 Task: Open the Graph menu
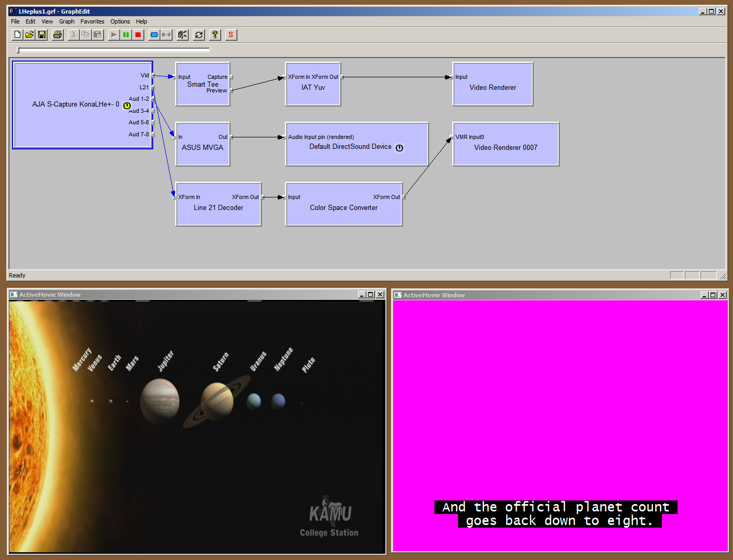(x=66, y=21)
